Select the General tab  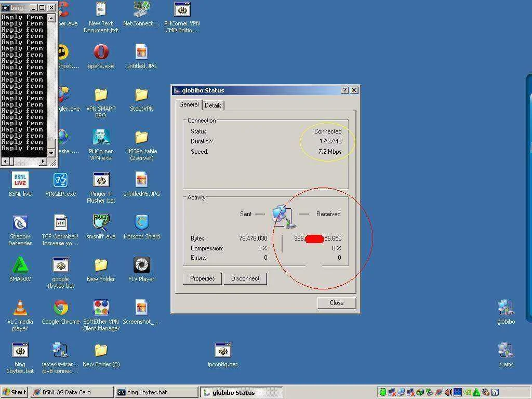[x=189, y=104]
